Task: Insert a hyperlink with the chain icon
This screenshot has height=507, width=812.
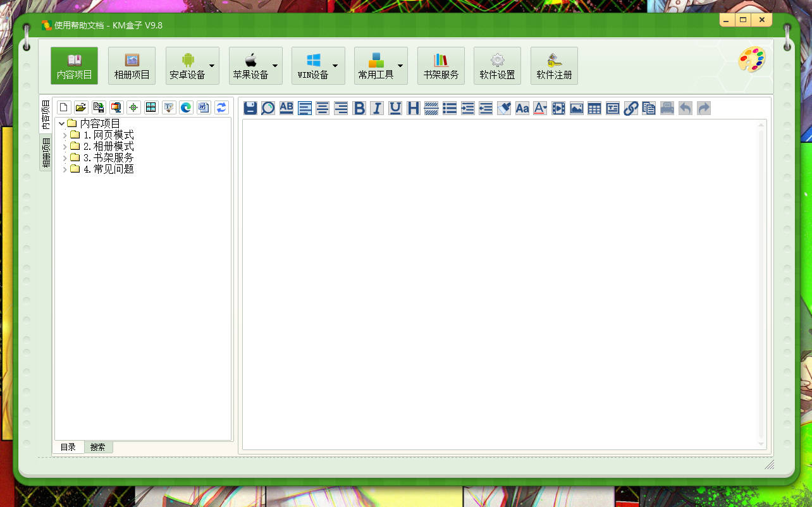Action: point(631,108)
